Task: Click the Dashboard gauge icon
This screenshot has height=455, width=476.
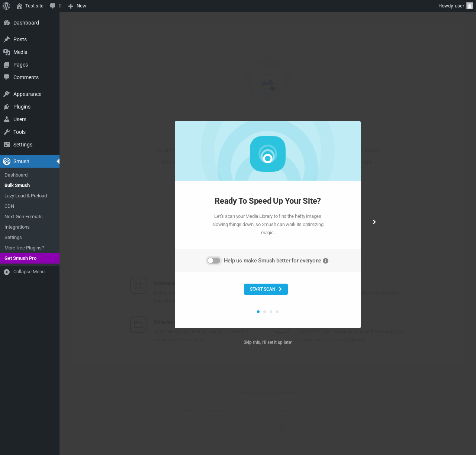Action: tap(7, 23)
